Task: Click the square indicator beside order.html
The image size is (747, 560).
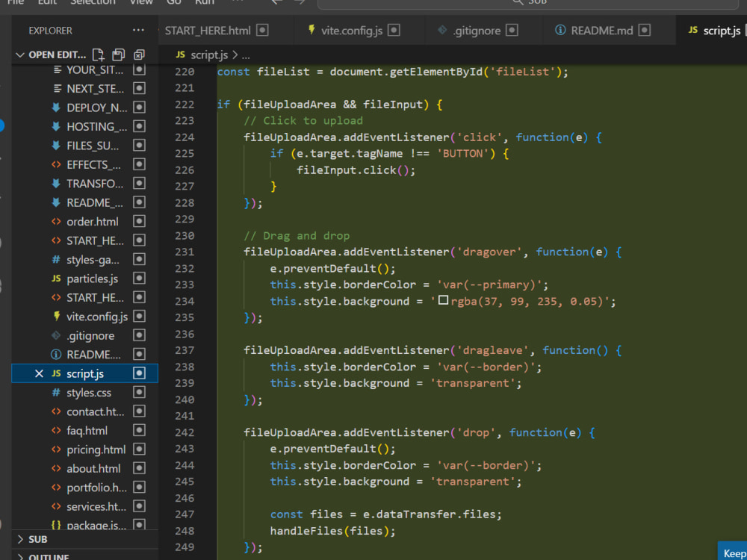Action: pyautogui.click(x=139, y=222)
